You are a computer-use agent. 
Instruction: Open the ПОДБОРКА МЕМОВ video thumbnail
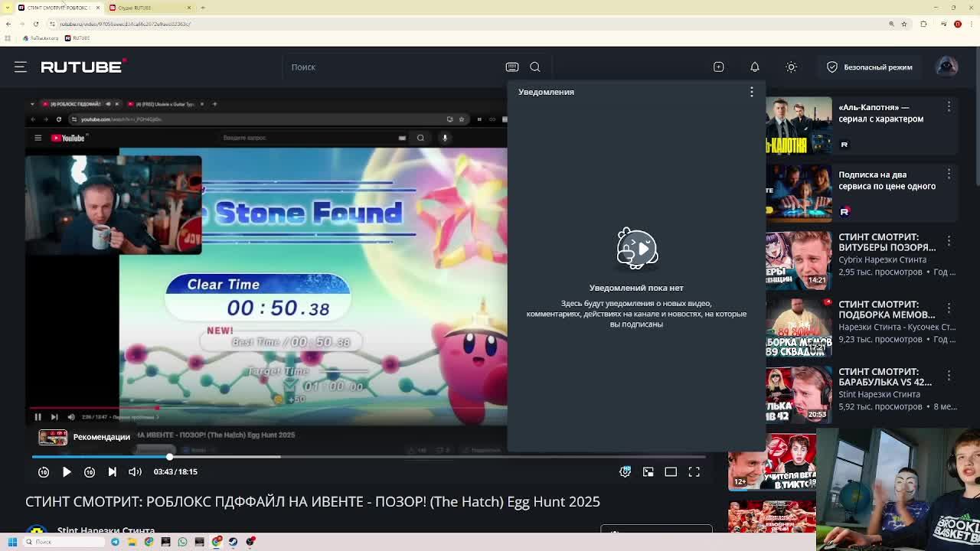(x=799, y=328)
